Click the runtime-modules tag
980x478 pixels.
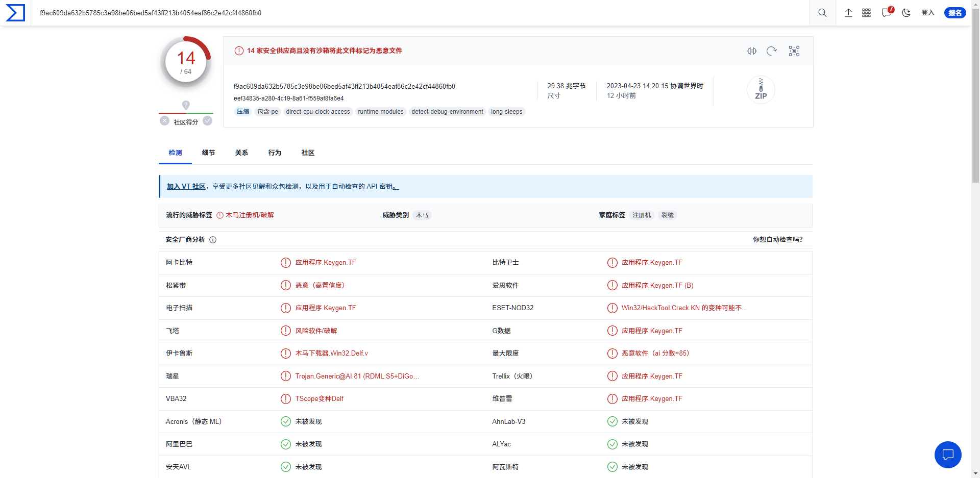tap(381, 112)
